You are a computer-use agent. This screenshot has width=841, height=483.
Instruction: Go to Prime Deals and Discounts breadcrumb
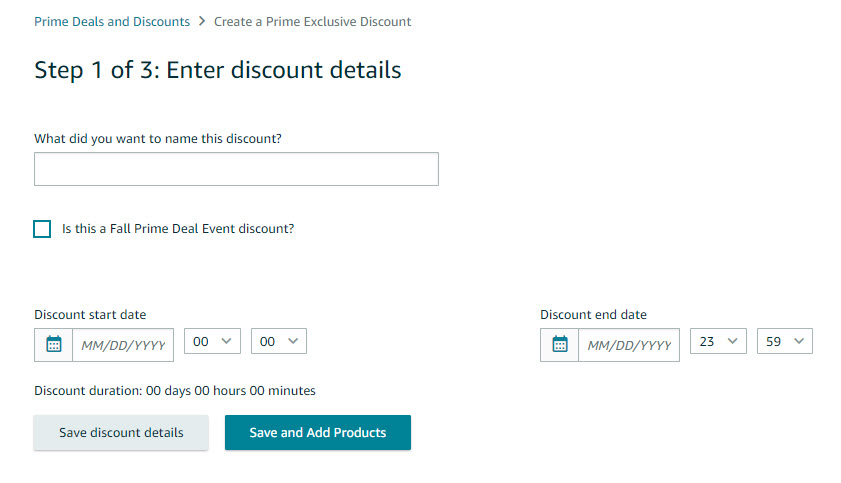click(x=112, y=21)
